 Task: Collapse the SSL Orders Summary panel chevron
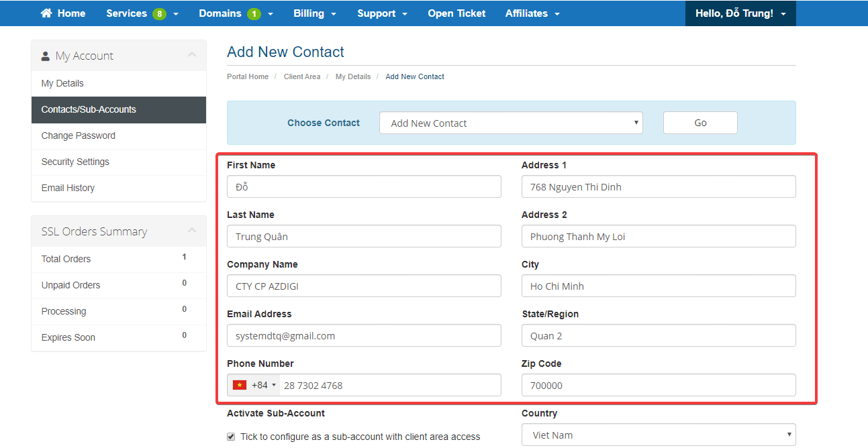pyautogui.click(x=192, y=231)
